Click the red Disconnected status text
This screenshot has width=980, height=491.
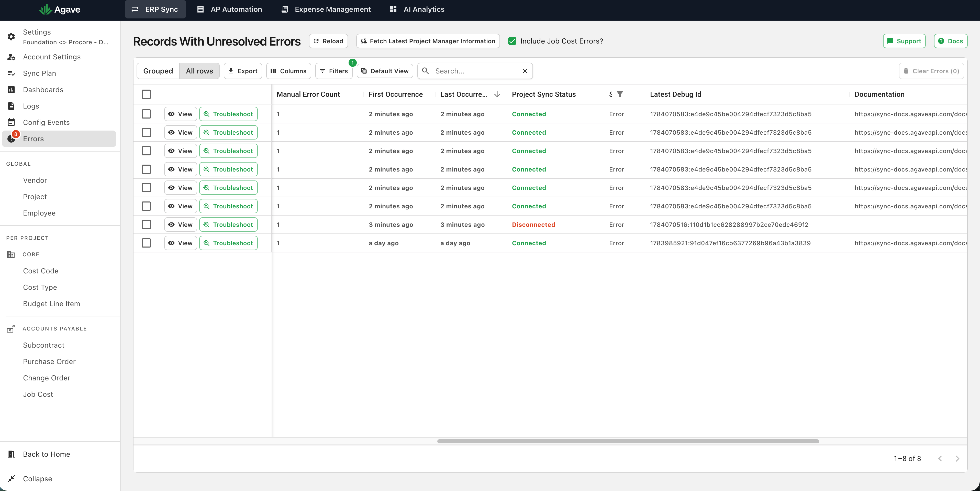[533, 224]
